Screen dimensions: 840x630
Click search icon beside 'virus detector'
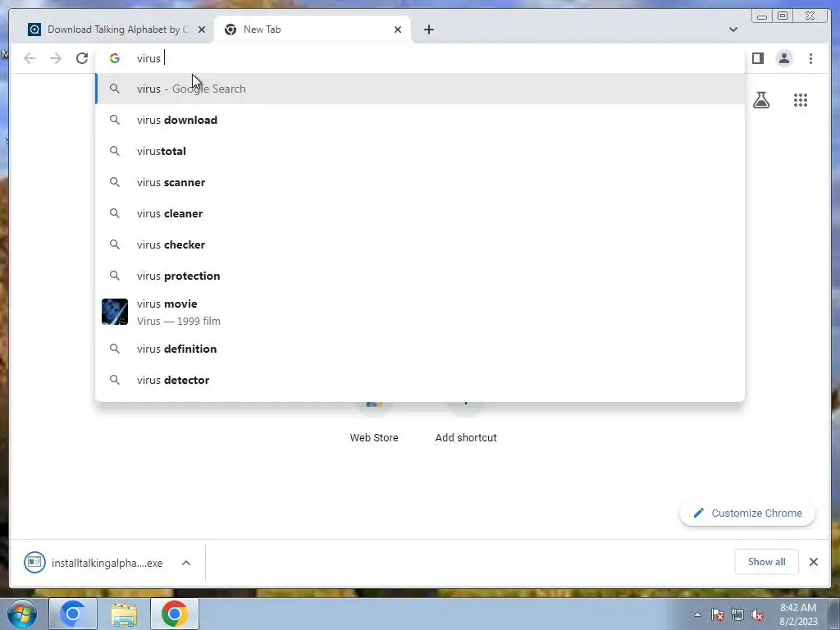pyautogui.click(x=115, y=380)
